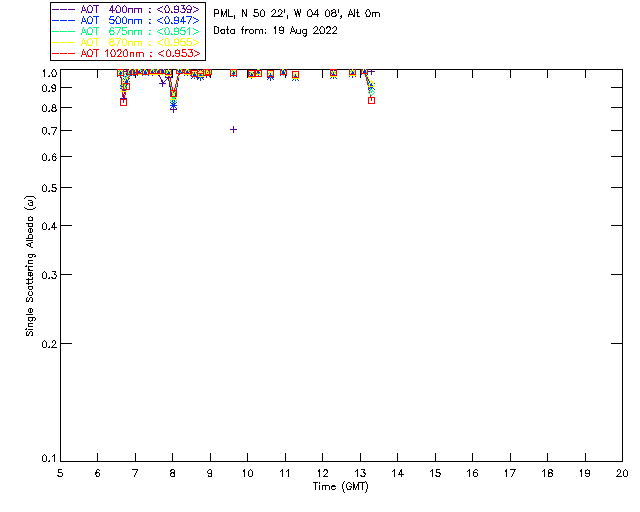Click the red square marker near 0.83 at 6.7 hours
This screenshot has width=640, height=512.
pyautogui.click(x=124, y=102)
